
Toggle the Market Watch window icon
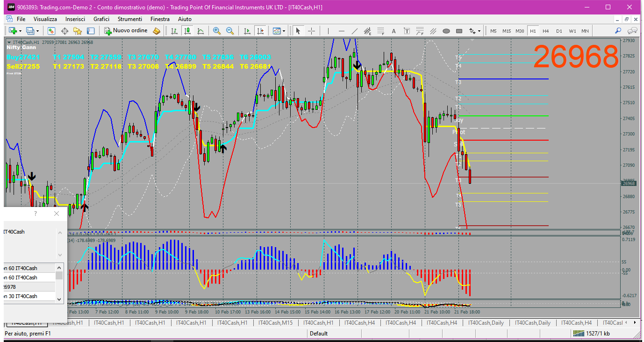(51, 31)
